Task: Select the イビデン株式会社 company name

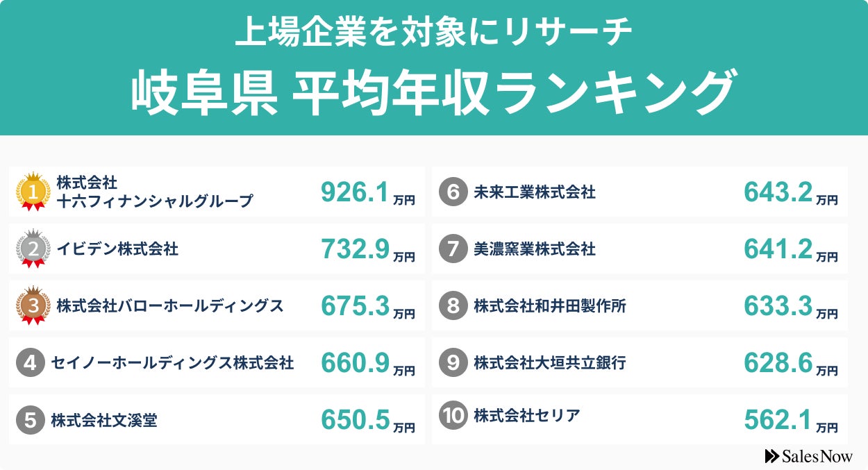Action: point(117,249)
